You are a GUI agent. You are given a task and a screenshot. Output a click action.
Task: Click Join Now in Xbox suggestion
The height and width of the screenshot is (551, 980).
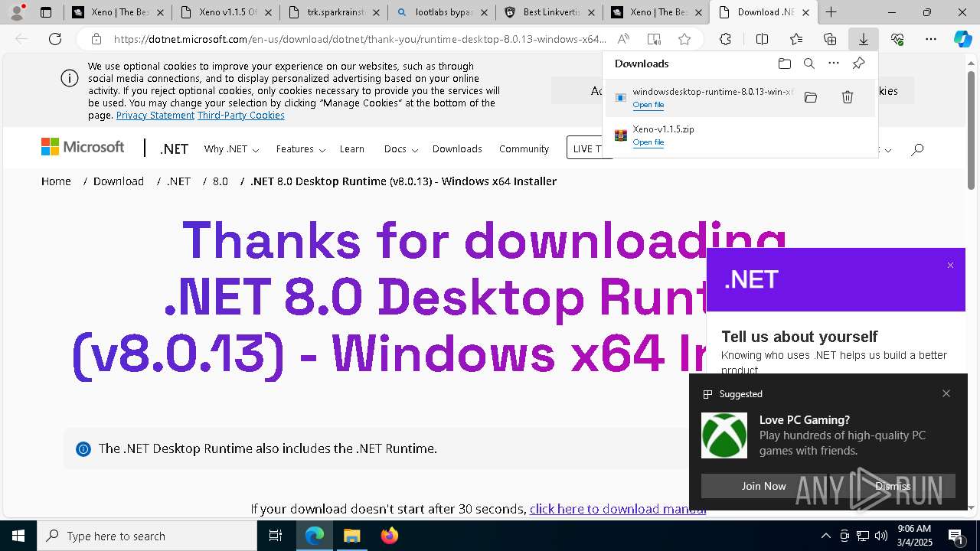pos(763,486)
